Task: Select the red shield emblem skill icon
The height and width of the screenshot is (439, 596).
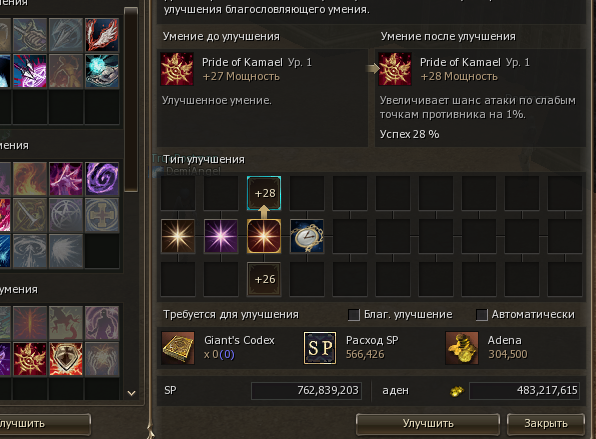Action: (x=66, y=359)
